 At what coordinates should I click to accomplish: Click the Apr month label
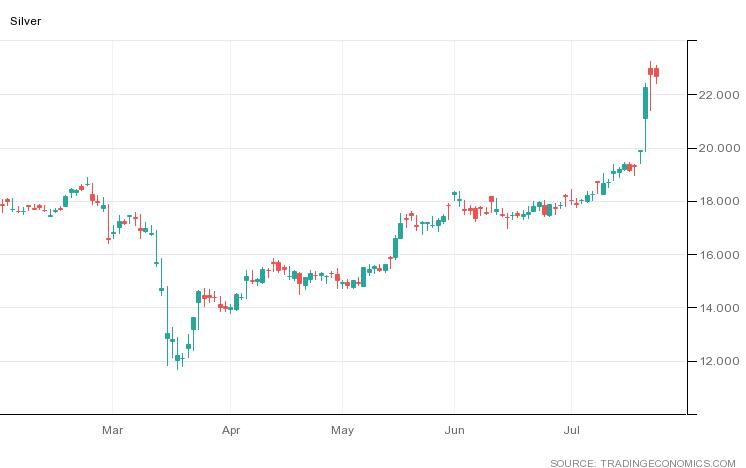(231, 431)
